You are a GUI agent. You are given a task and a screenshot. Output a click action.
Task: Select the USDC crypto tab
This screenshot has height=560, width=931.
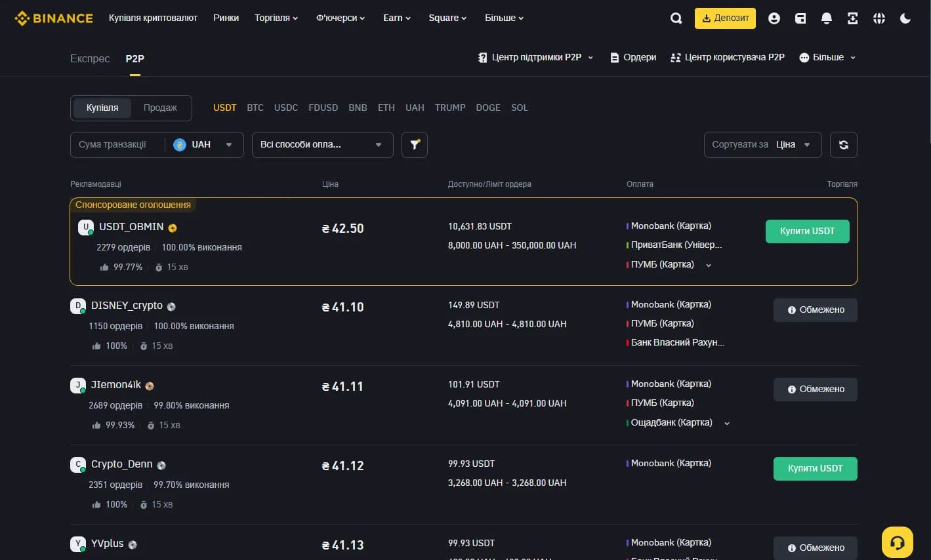(x=286, y=108)
